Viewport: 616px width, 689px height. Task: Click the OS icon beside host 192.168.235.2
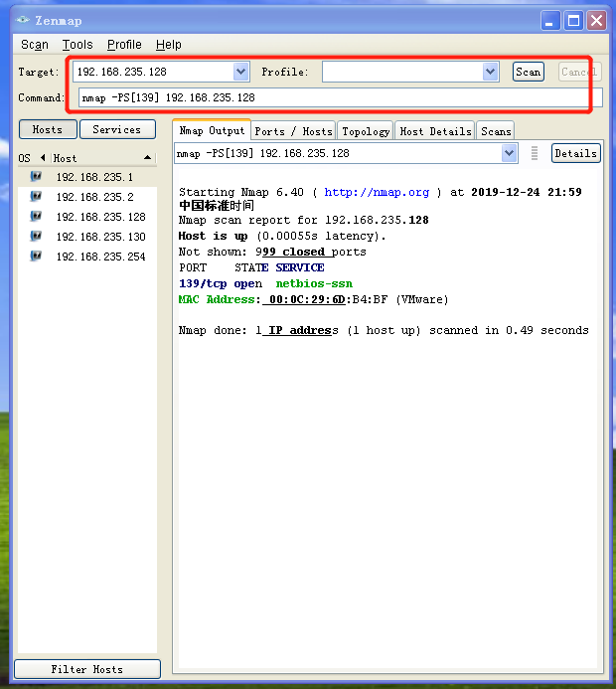(x=36, y=197)
